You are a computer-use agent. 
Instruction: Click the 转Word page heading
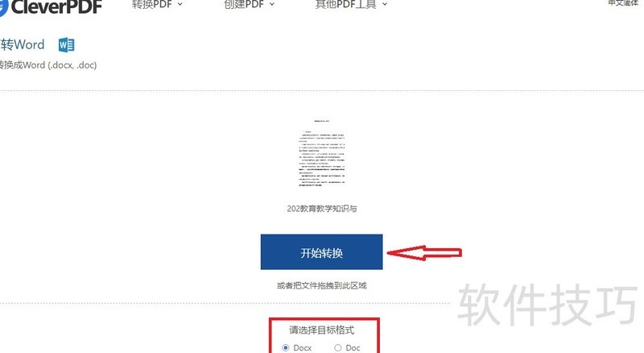[23, 44]
